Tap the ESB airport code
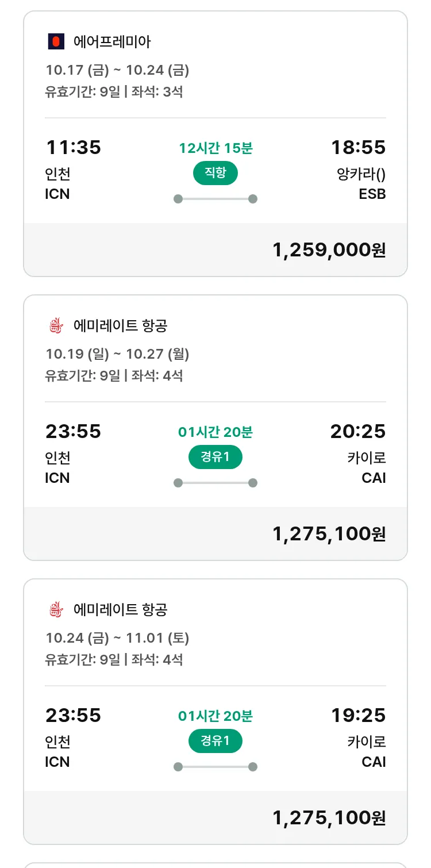 pos(372,194)
